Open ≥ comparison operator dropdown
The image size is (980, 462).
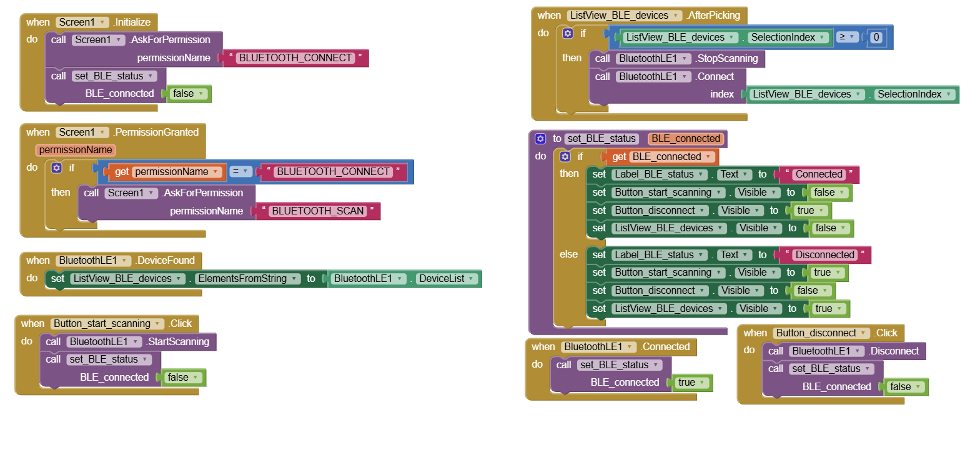click(x=847, y=37)
